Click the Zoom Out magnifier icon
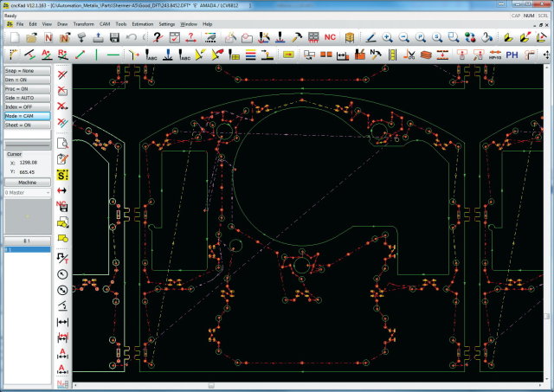This screenshot has height=392, width=554. point(403,37)
